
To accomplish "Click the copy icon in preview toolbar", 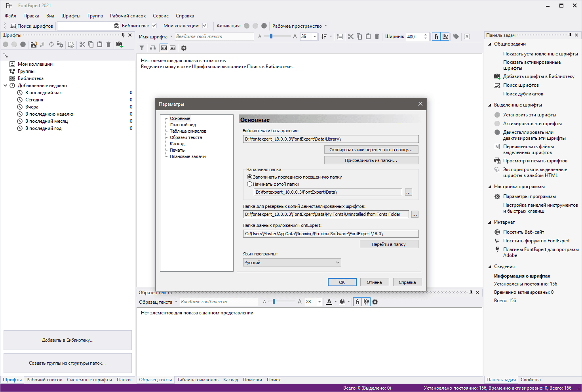I will click(x=359, y=36).
